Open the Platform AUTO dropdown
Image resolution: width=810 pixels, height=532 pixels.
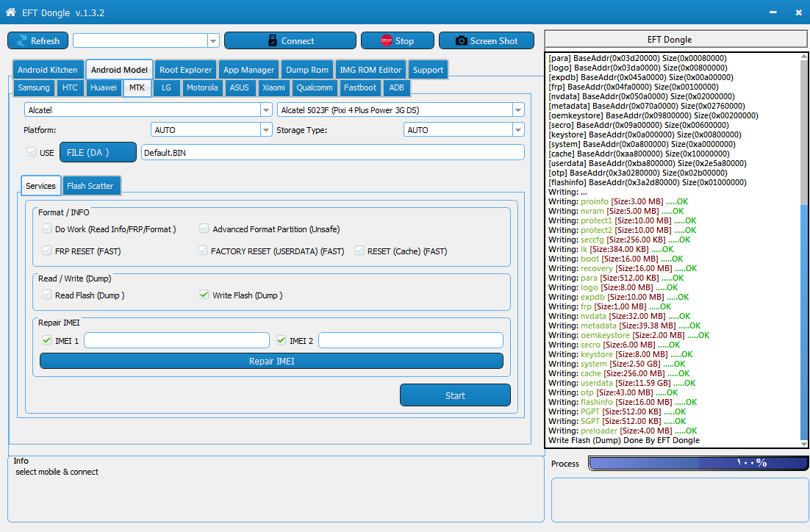pyautogui.click(x=266, y=130)
